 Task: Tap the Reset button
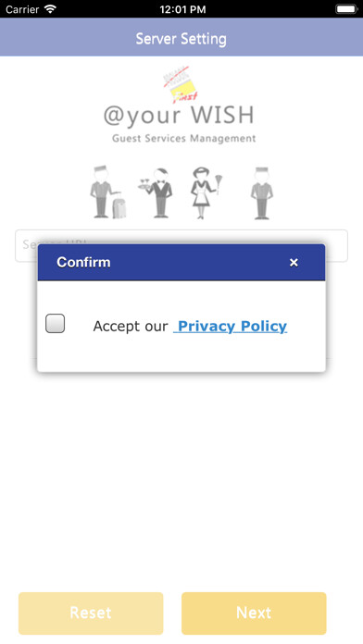click(x=91, y=613)
